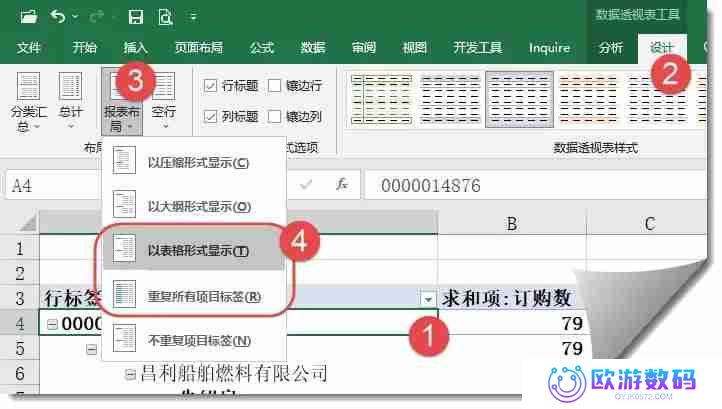Toggle the 行标题 checkbox

click(211, 85)
